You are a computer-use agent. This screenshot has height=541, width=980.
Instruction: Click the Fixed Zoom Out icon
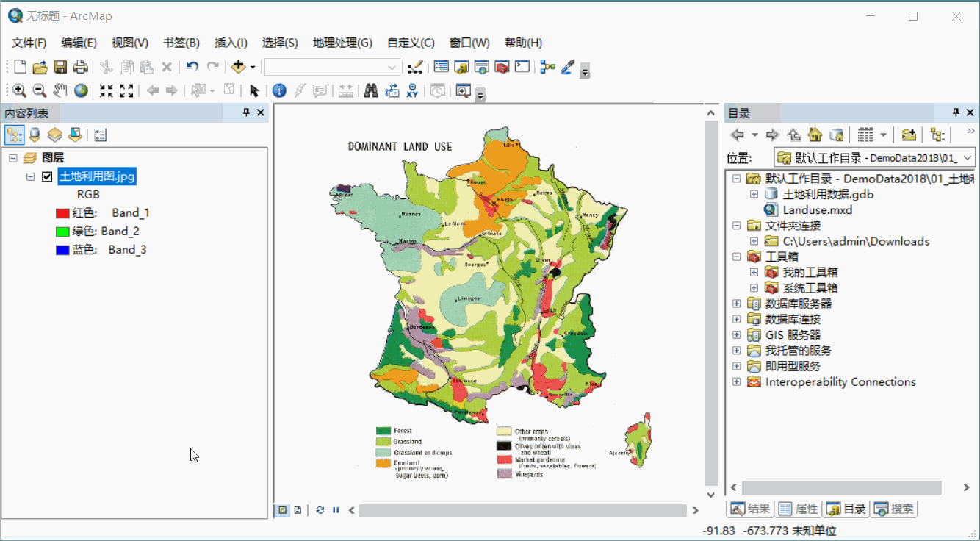pyautogui.click(x=126, y=90)
